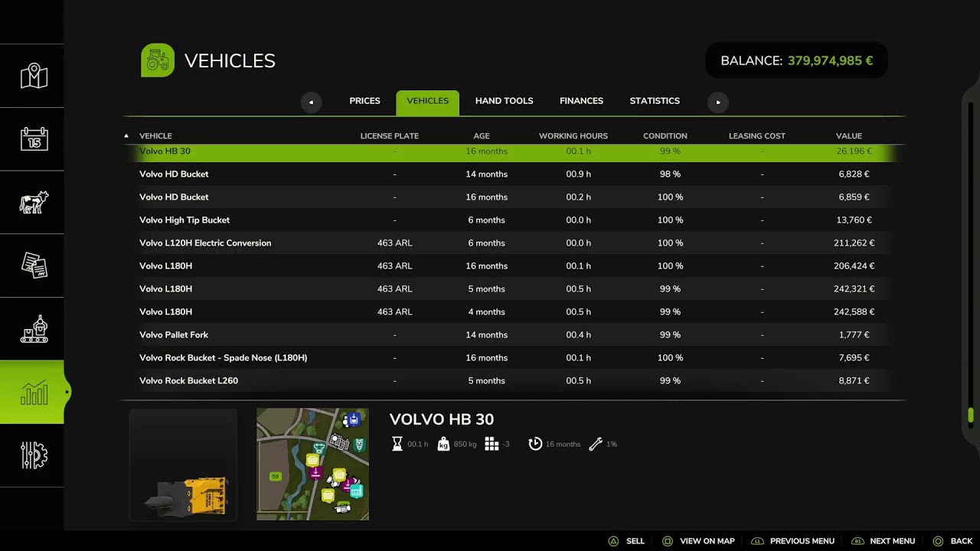Viewport: 980px width, 551px height.
Task: Click the vehicle list scrollbar handle
Action: tap(971, 416)
